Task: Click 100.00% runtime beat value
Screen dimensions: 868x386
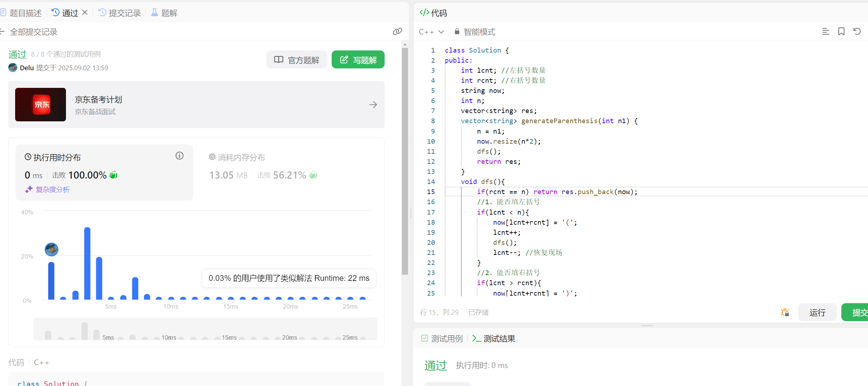Action: [x=88, y=175]
